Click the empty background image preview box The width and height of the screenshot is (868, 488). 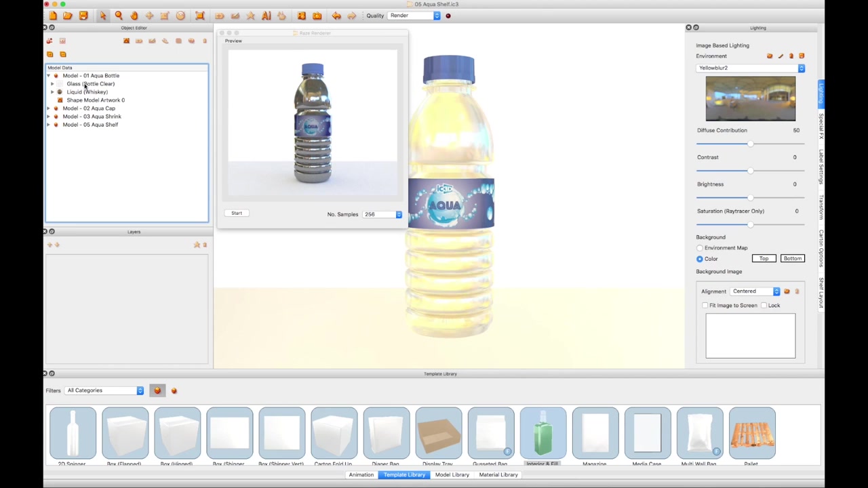point(750,335)
